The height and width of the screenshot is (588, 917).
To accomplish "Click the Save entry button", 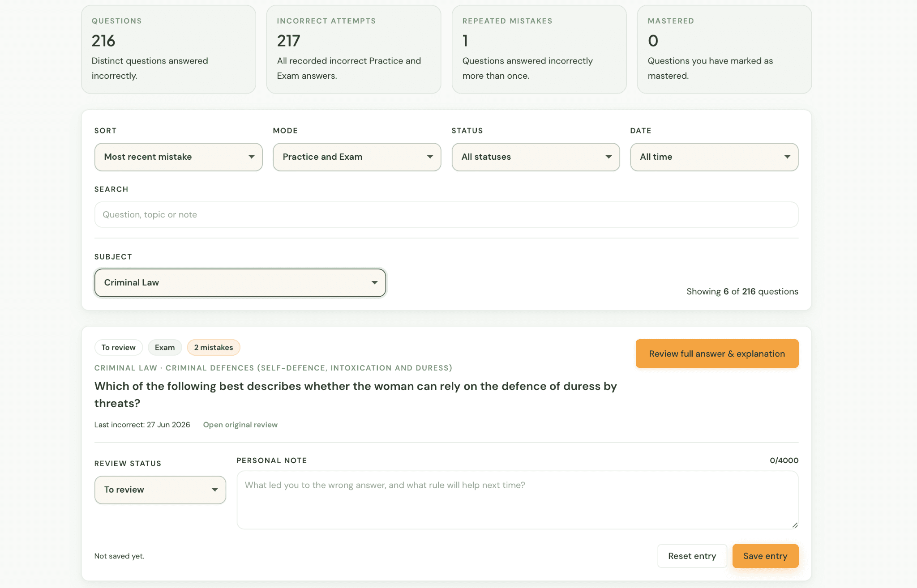I will point(765,556).
